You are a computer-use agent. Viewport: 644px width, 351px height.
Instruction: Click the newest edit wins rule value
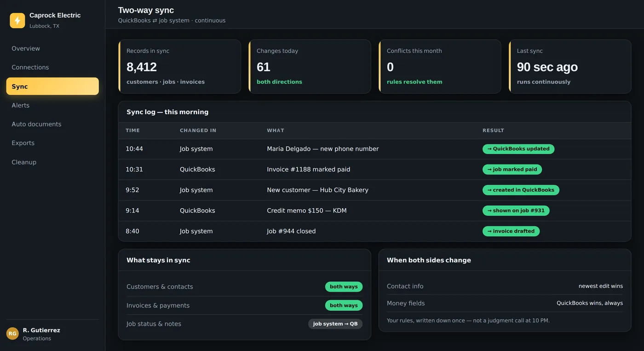pyautogui.click(x=601, y=286)
